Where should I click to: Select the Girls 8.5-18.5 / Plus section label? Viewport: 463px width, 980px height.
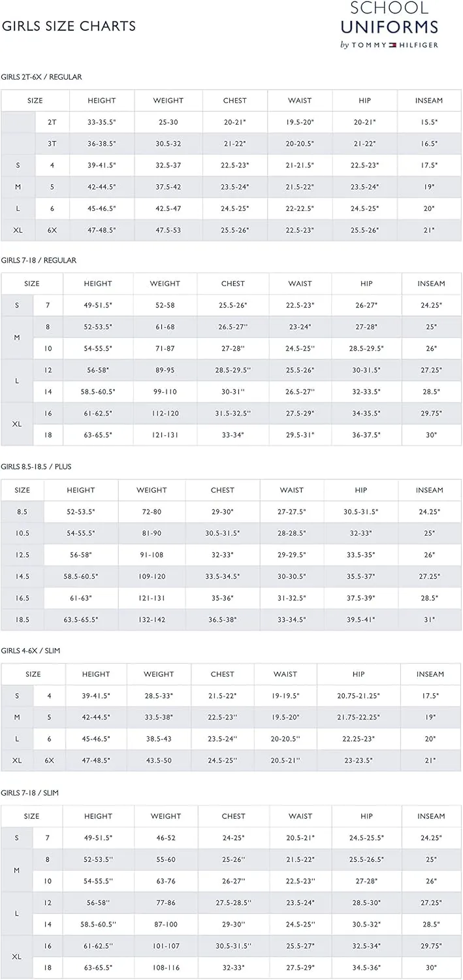(x=37, y=466)
